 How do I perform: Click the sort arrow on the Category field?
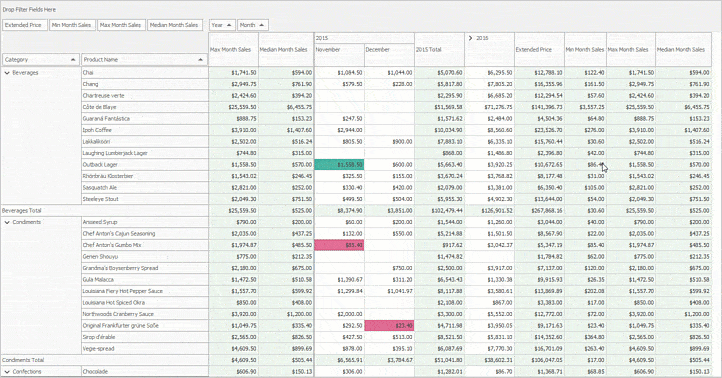(x=73, y=60)
